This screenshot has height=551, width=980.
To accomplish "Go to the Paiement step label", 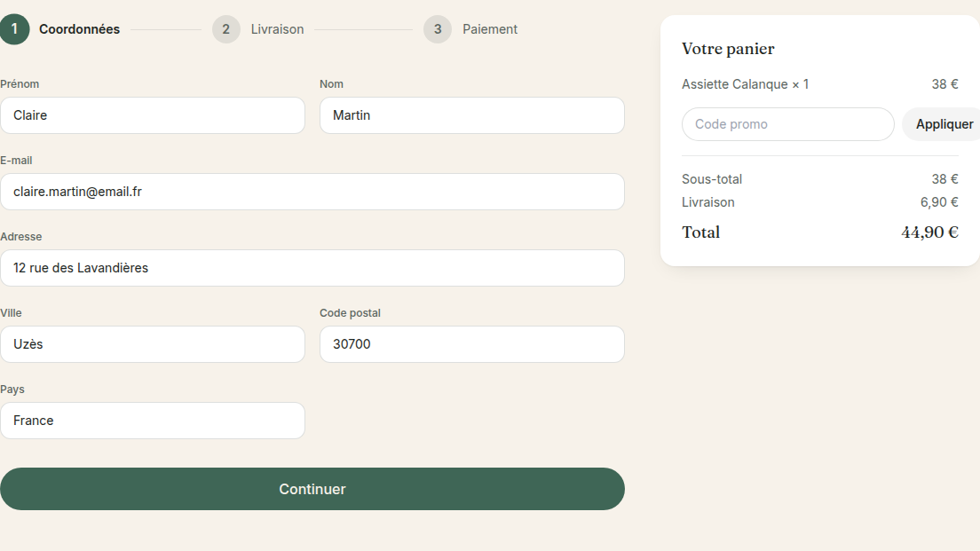I will coord(490,29).
